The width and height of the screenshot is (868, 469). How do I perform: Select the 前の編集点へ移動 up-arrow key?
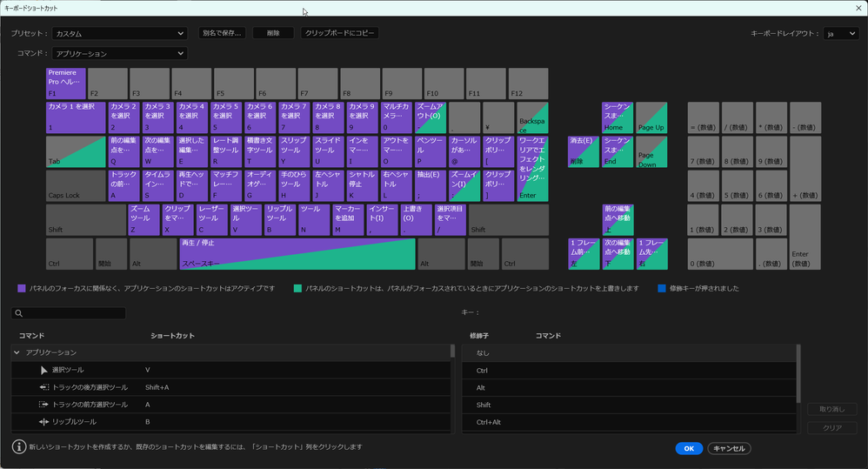coord(618,220)
